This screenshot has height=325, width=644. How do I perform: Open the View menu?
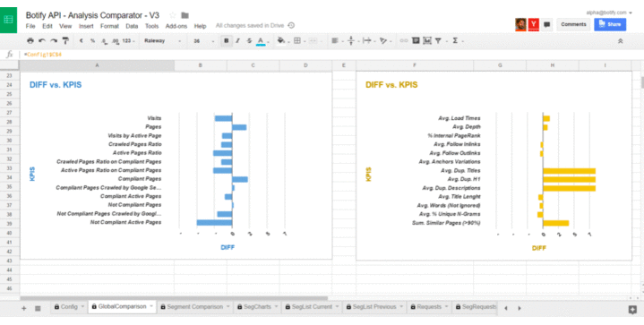[x=65, y=26]
